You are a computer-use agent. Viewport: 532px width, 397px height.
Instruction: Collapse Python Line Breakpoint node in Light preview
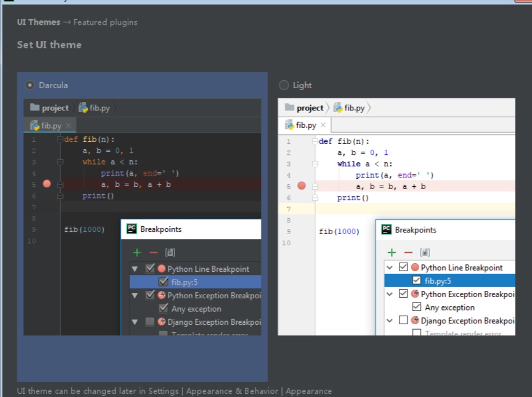[x=390, y=267]
